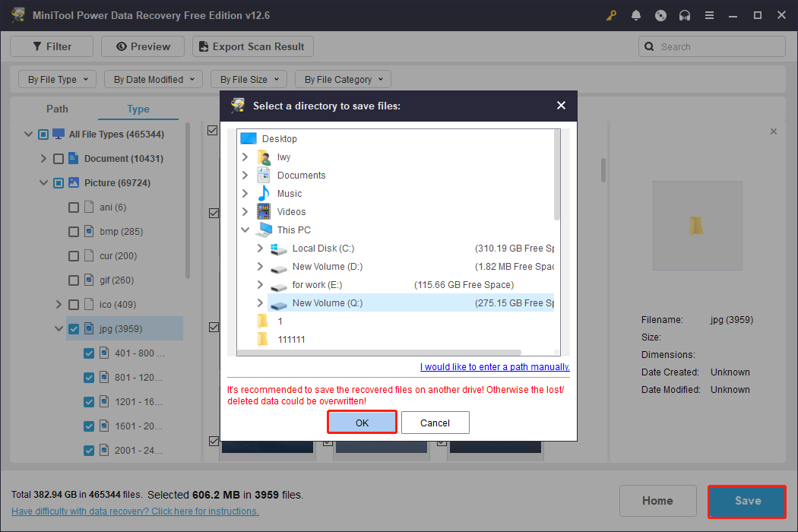Enable the bmp (285) checkbox
Image resolution: width=798 pixels, height=532 pixels.
73,231
